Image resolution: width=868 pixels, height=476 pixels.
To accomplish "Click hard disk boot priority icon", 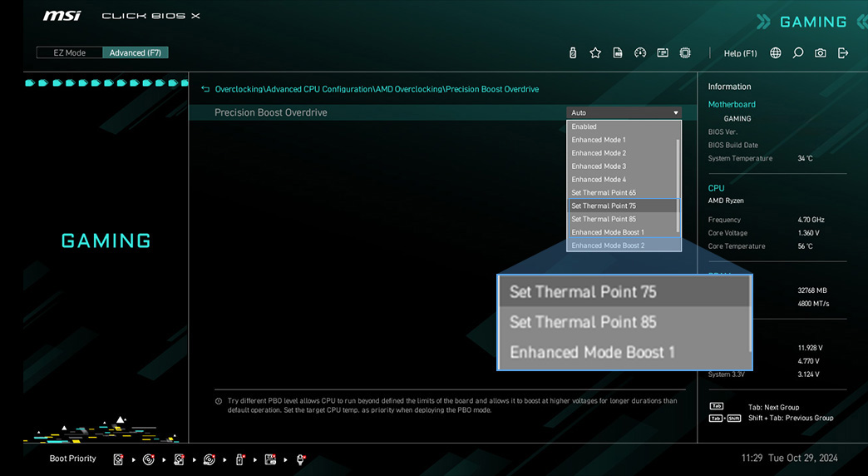I will [x=118, y=459].
